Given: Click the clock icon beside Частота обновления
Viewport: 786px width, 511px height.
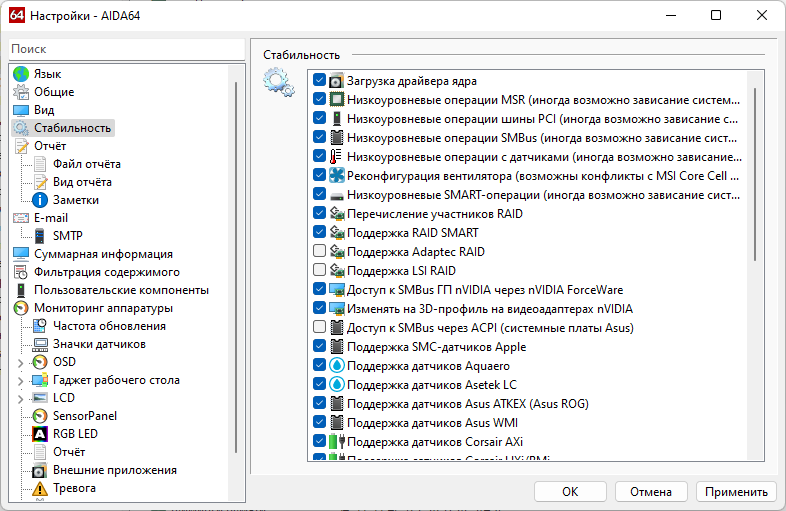Looking at the screenshot, I should (x=40, y=326).
